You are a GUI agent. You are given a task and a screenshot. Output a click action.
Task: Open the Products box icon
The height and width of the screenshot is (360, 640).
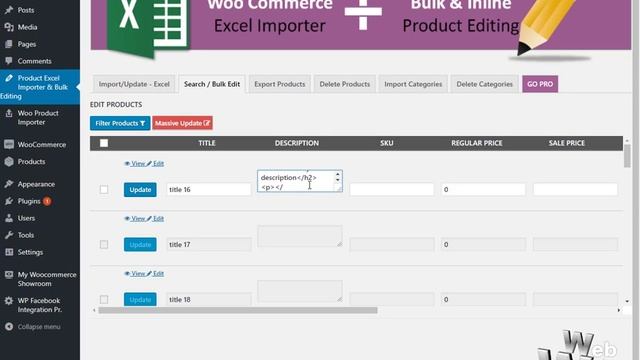(9, 162)
